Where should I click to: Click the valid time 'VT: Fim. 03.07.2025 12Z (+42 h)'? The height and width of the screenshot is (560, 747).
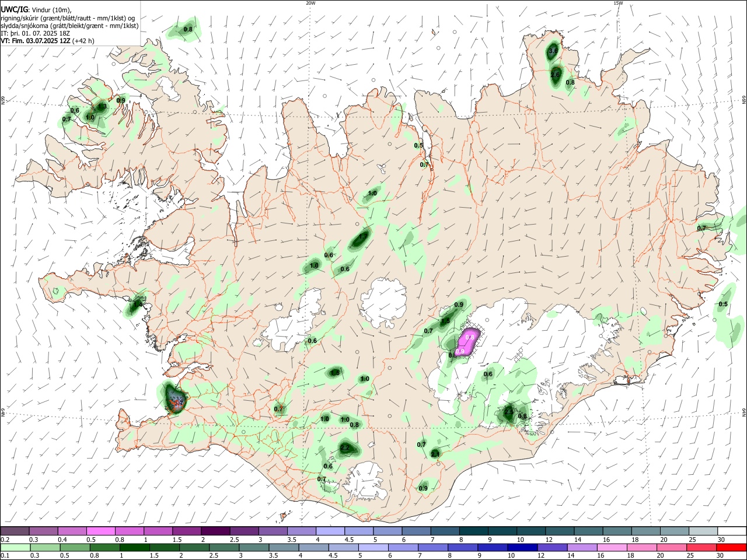click(47, 41)
